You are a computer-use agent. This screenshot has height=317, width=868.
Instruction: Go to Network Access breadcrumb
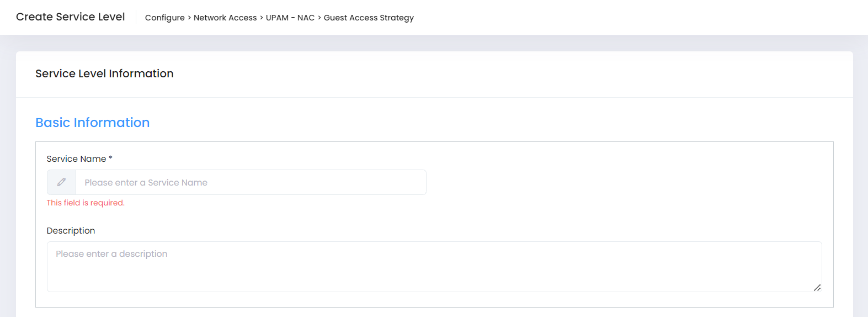pos(225,18)
